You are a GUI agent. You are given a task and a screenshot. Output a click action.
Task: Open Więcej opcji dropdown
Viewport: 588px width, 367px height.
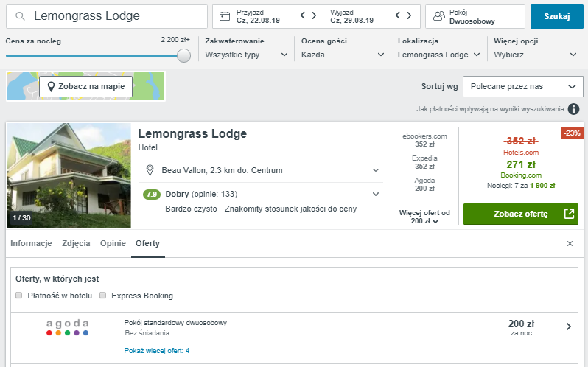pyautogui.click(x=535, y=55)
